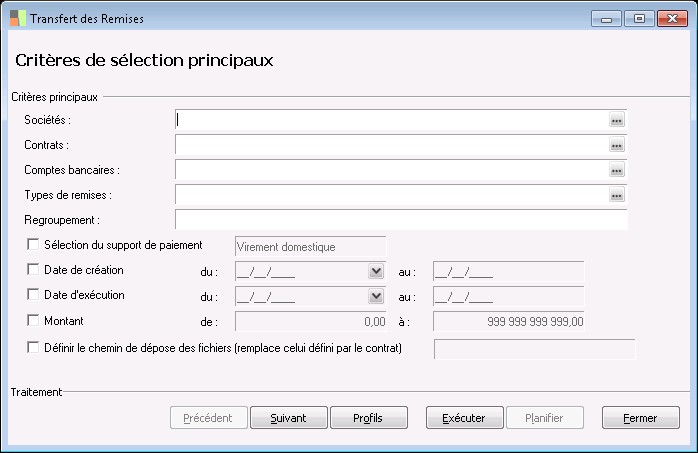The height and width of the screenshot is (453, 698).
Task: Close the dialog with the Fermer button
Action: [640, 418]
